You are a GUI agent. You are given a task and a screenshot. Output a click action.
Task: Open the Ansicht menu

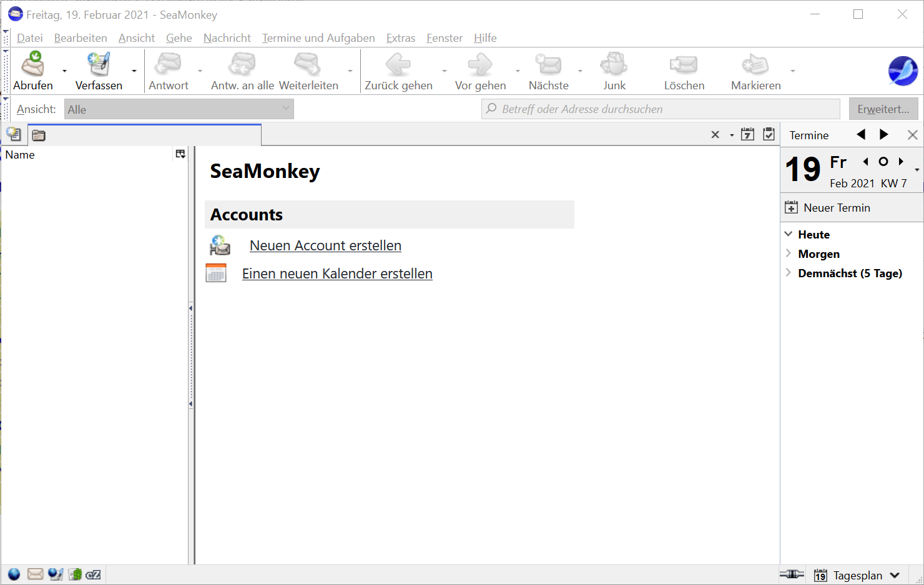coord(137,38)
